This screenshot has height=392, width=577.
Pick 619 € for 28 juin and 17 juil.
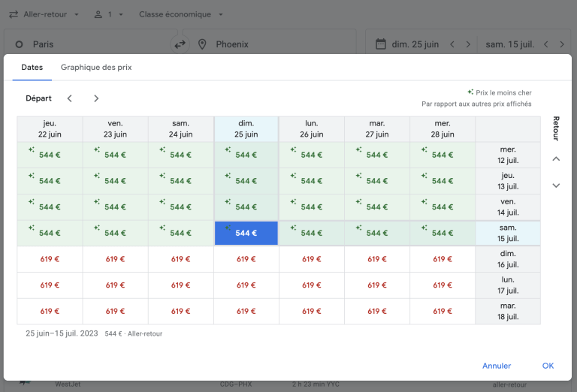(443, 285)
